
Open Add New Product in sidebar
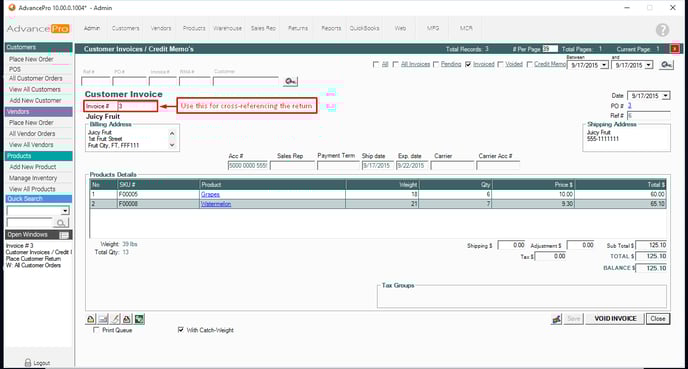(33, 167)
